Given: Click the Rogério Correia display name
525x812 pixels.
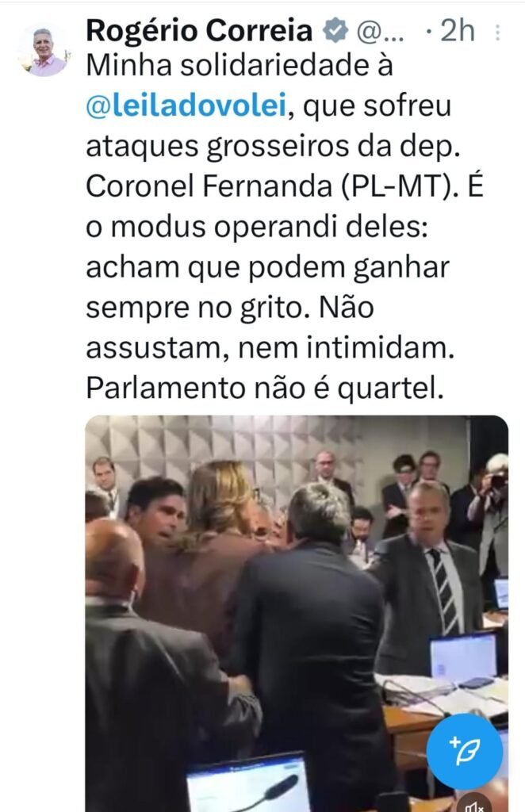Looking at the screenshot, I should coord(199,31).
